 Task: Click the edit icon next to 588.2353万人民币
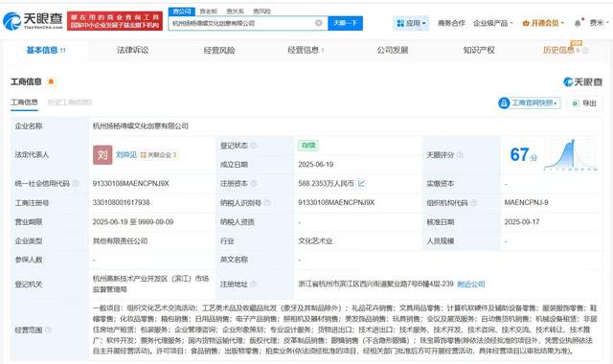pos(361,183)
